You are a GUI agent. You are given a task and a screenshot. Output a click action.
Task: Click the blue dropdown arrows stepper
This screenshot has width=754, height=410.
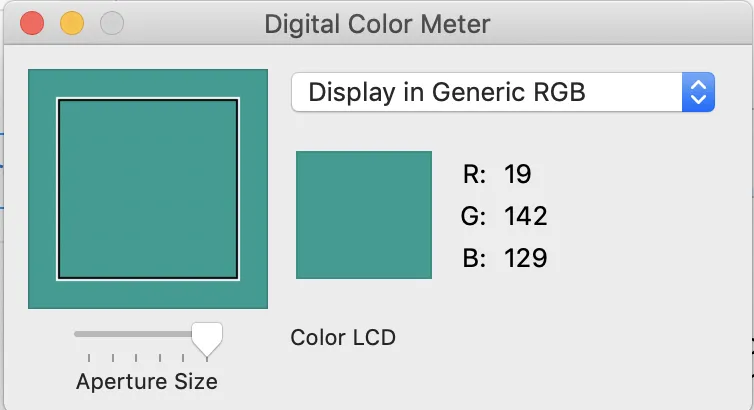699,93
